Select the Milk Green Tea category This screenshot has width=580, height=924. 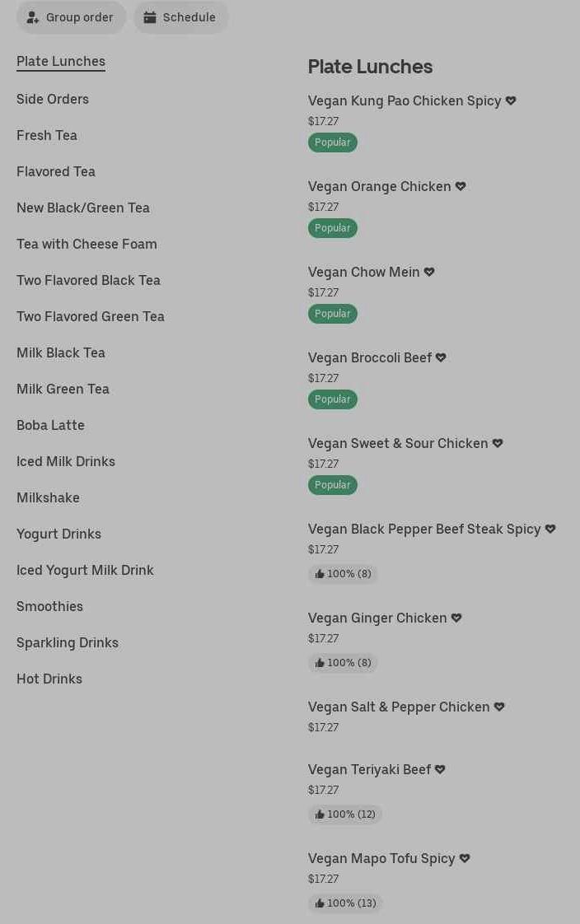[63, 389]
